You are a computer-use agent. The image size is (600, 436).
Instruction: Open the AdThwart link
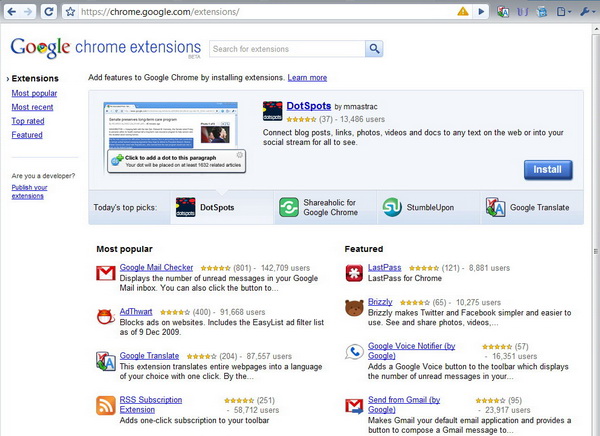[136, 312]
